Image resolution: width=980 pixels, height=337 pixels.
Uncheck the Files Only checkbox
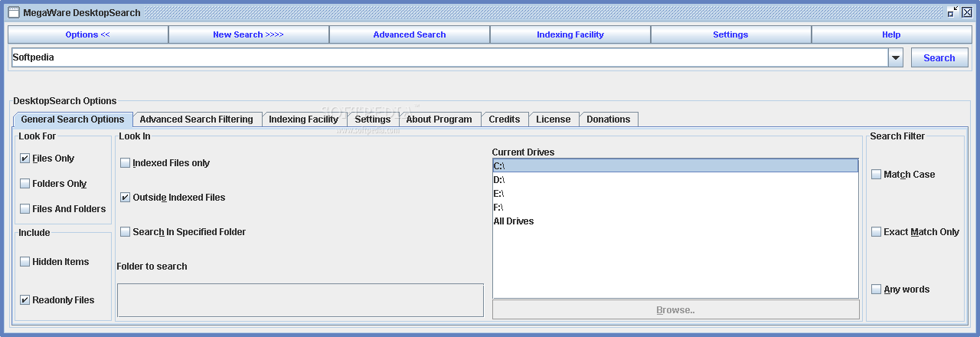coord(25,159)
